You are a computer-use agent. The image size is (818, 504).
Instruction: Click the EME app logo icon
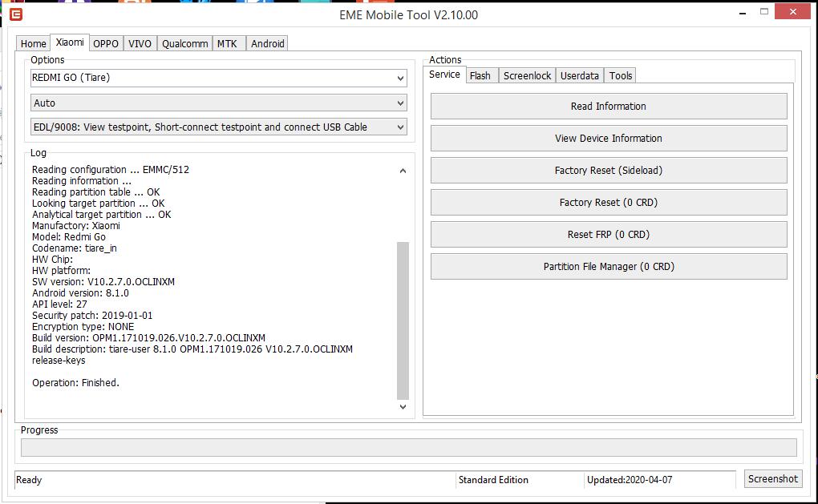click(16, 14)
